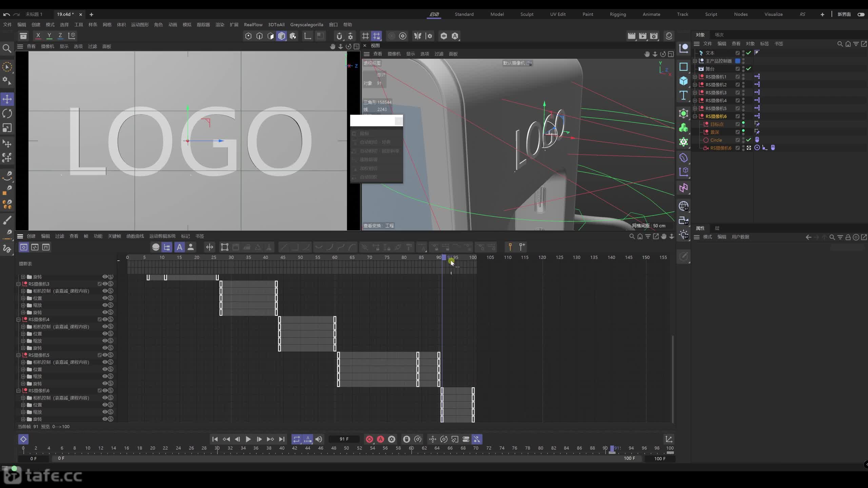Enable autokeying red A button
Viewport: 868px width, 488px height.
(x=380, y=439)
